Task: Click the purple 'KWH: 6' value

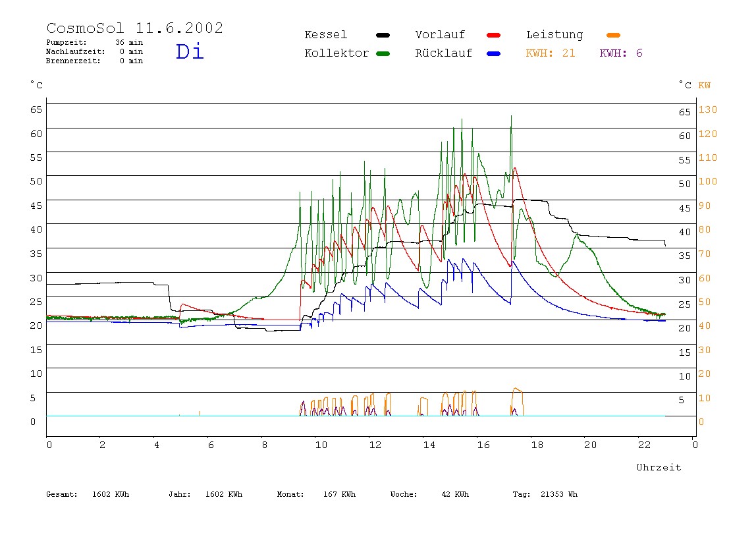Action: [621, 53]
